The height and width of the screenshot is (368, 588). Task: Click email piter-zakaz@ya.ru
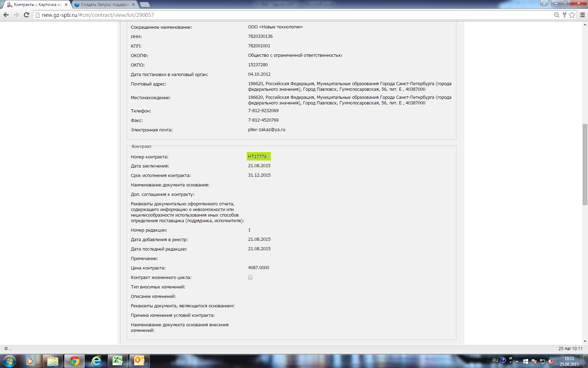pos(267,130)
